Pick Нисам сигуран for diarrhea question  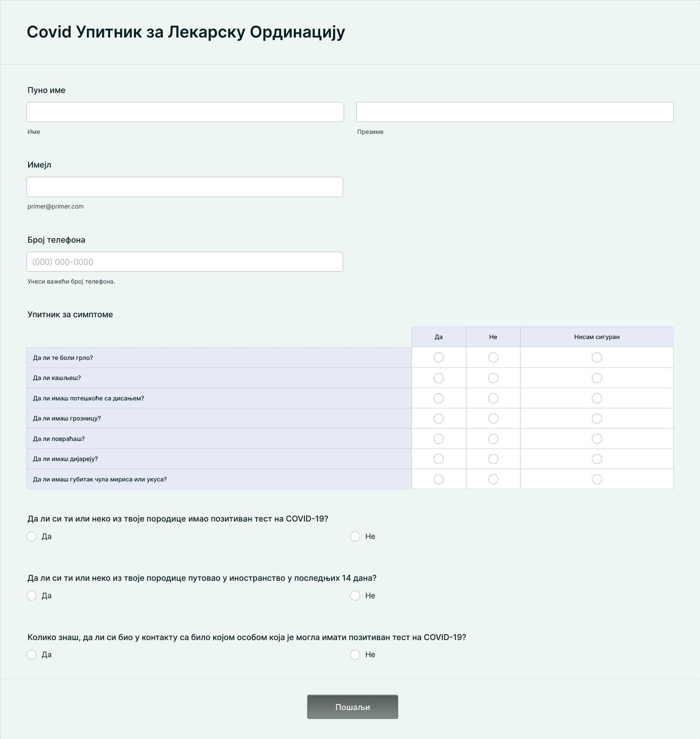click(x=596, y=459)
